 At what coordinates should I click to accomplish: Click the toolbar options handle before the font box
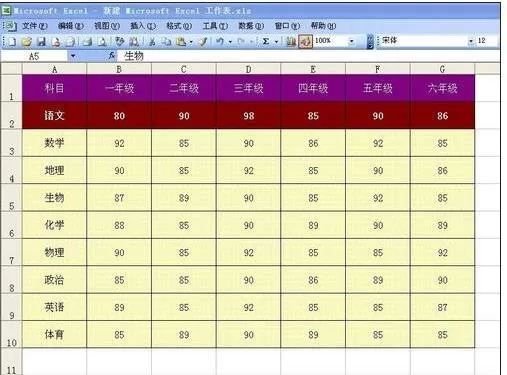pos(370,41)
